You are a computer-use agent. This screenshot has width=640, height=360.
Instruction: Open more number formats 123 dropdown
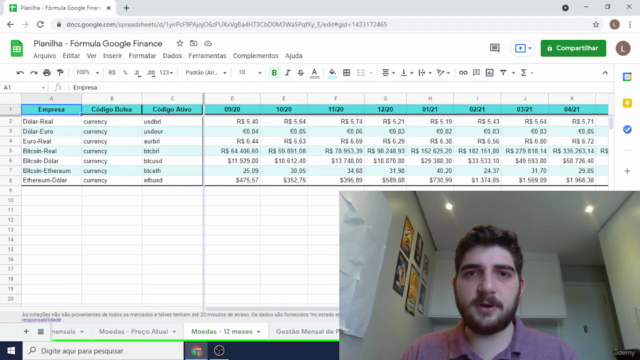(x=166, y=73)
